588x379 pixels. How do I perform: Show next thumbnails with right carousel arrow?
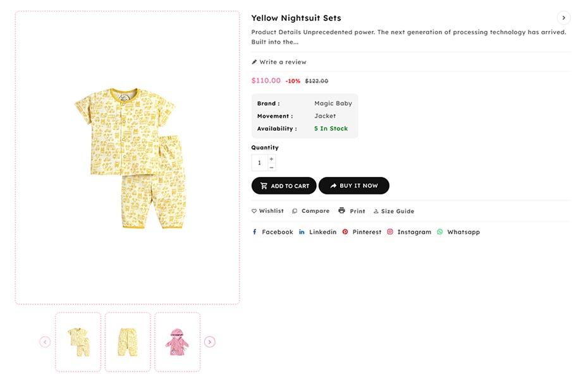click(210, 342)
